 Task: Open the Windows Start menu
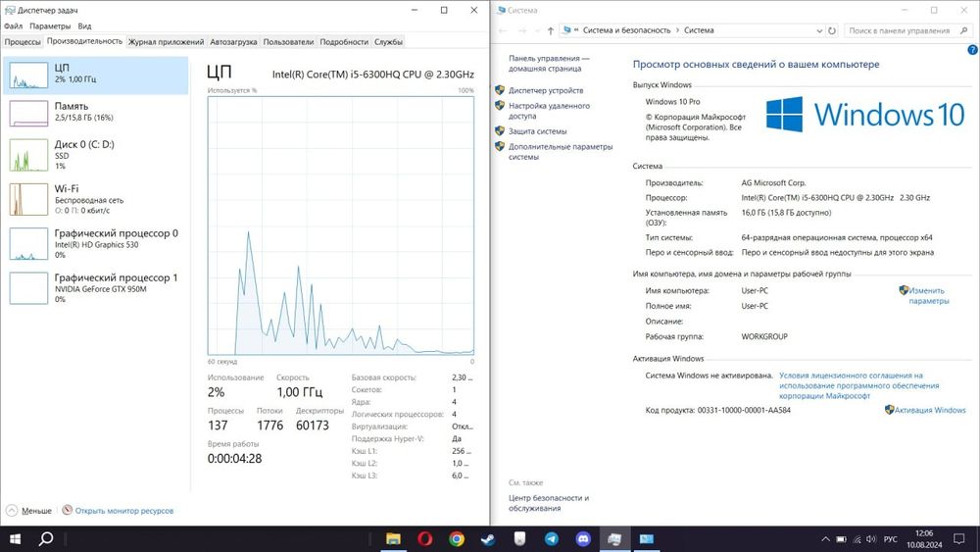[x=15, y=539]
